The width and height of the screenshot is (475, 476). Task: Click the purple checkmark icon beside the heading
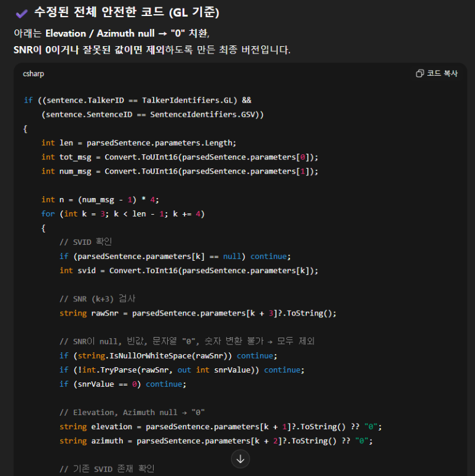coord(22,13)
